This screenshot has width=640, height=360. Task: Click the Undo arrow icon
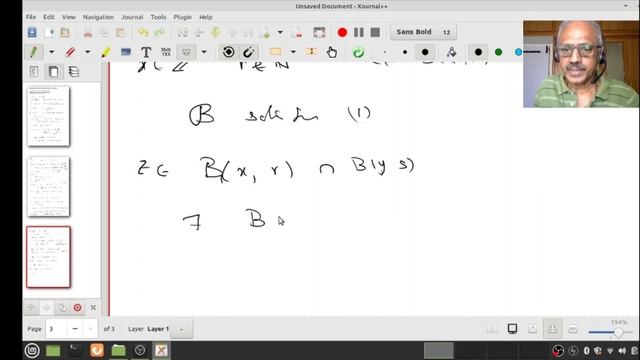[x=143, y=32]
